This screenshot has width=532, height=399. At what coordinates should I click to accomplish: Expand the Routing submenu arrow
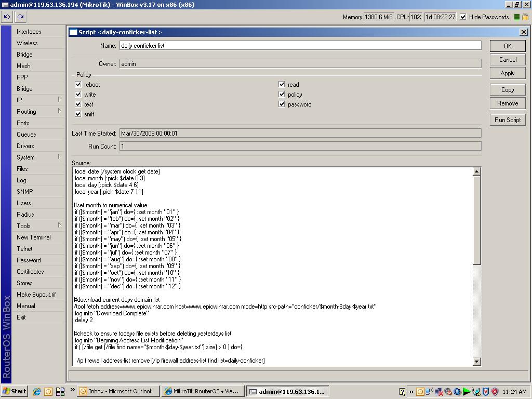(59, 111)
